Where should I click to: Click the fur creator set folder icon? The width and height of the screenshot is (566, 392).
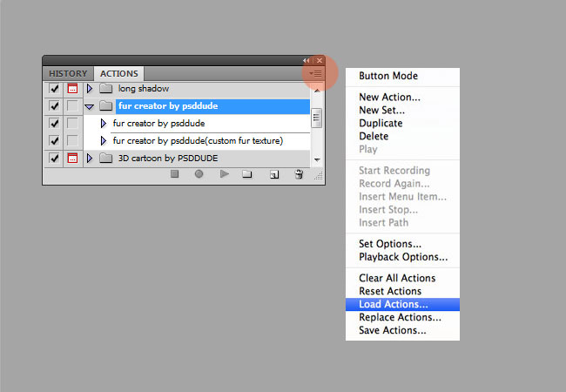(x=105, y=105)
